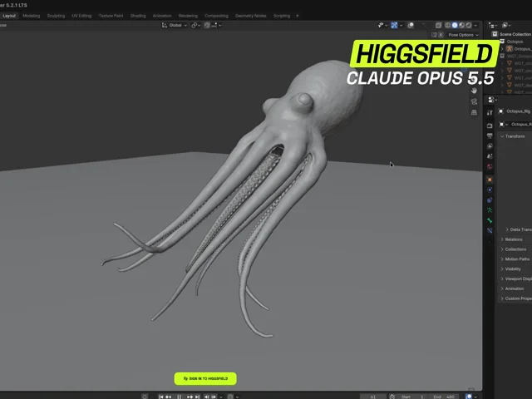532x399 pixels.
Task: Open the orange Object properties tab
Action: [490, 180]
